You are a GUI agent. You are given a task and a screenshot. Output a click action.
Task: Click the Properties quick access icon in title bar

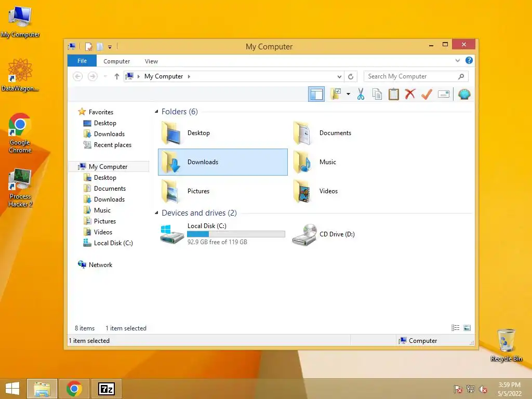point(88,46)
